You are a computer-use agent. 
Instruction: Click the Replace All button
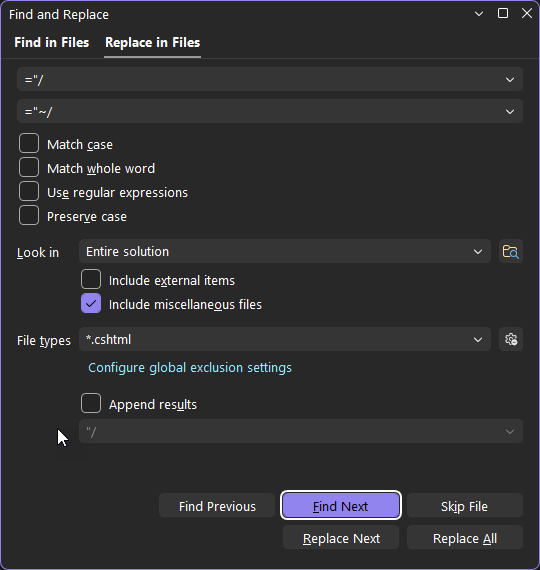[465, 537]
